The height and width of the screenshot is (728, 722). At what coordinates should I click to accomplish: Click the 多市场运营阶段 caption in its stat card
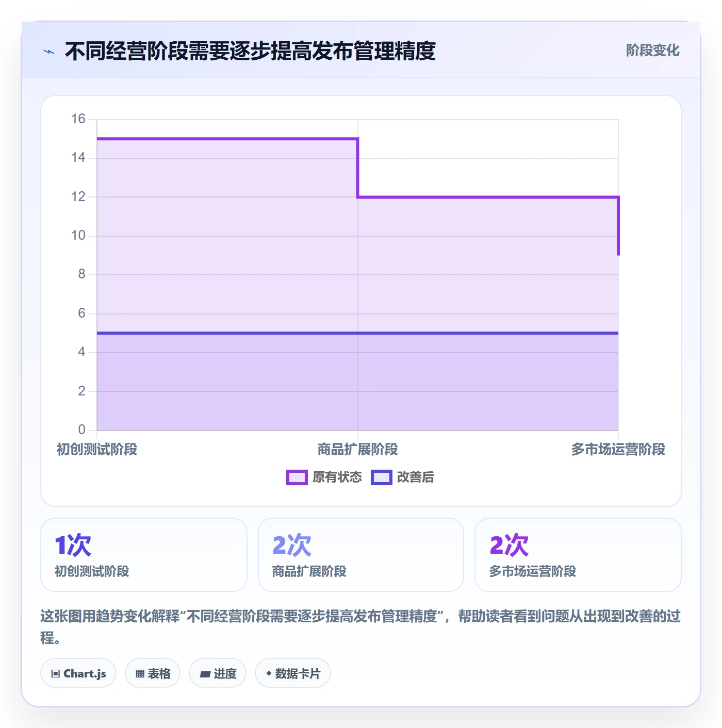tap(533, 571)
